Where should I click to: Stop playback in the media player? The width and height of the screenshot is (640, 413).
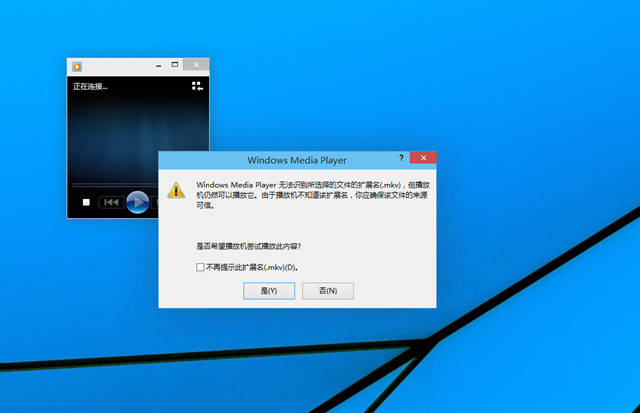point(86,202)
